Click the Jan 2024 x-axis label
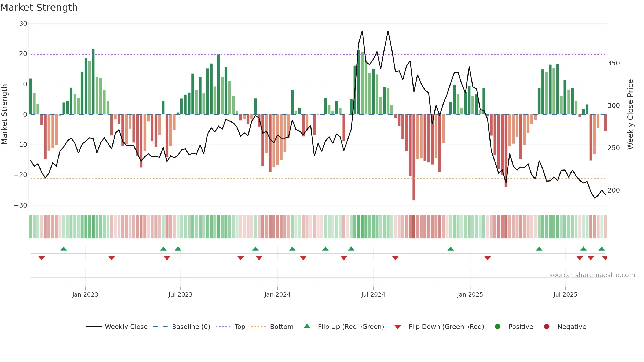 click(x=277, y=294)
